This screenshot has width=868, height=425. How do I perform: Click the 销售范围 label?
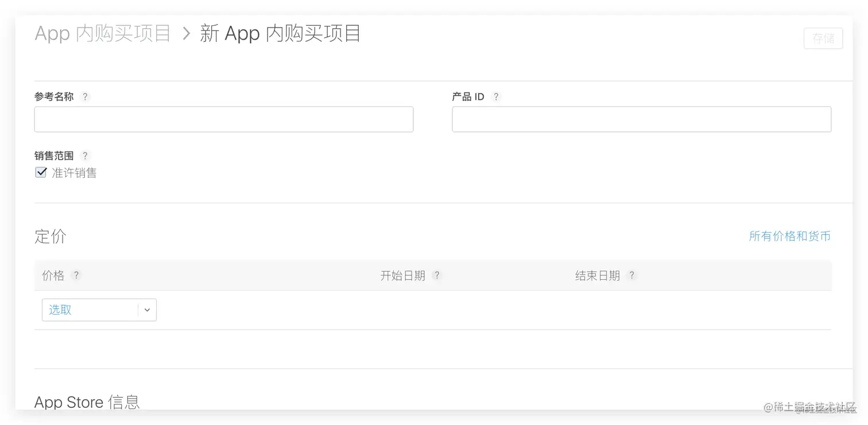(54, 156)
